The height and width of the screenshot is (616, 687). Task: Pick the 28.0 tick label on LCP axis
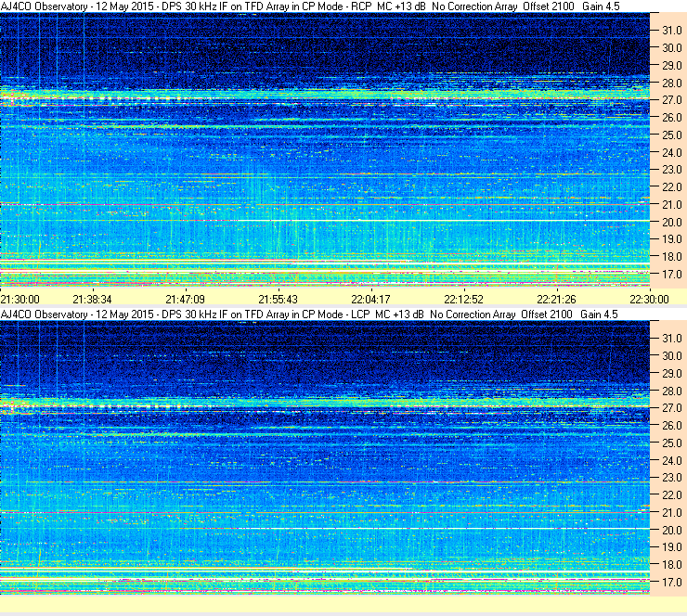[671, 391]
